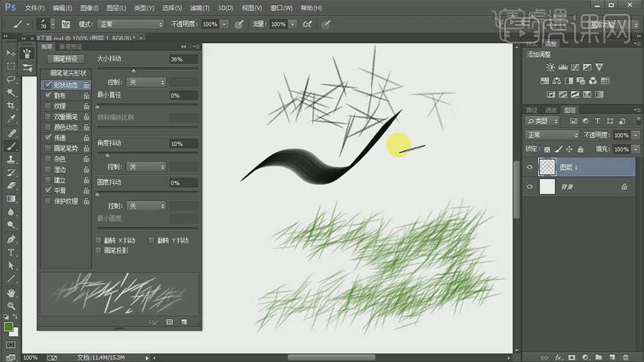Uncheck the 散布 (Scattering) checkbox

click(47, 96)
